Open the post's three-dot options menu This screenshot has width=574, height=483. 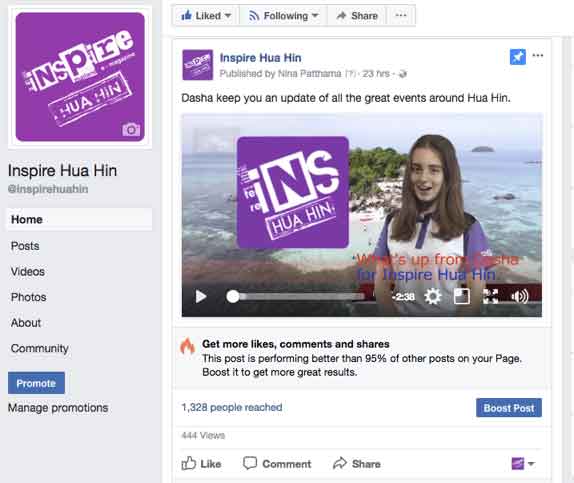[x=538, y=56]
